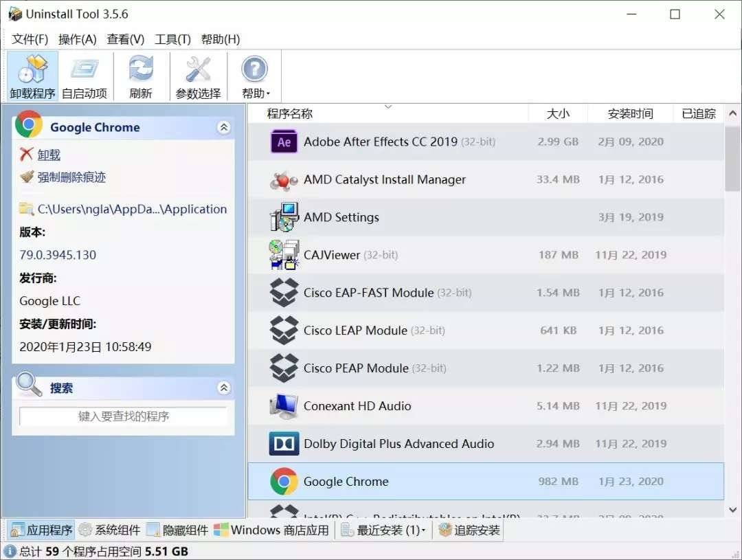
Task: Click the 982 MB size cell
Action: [x=559, y=482]
